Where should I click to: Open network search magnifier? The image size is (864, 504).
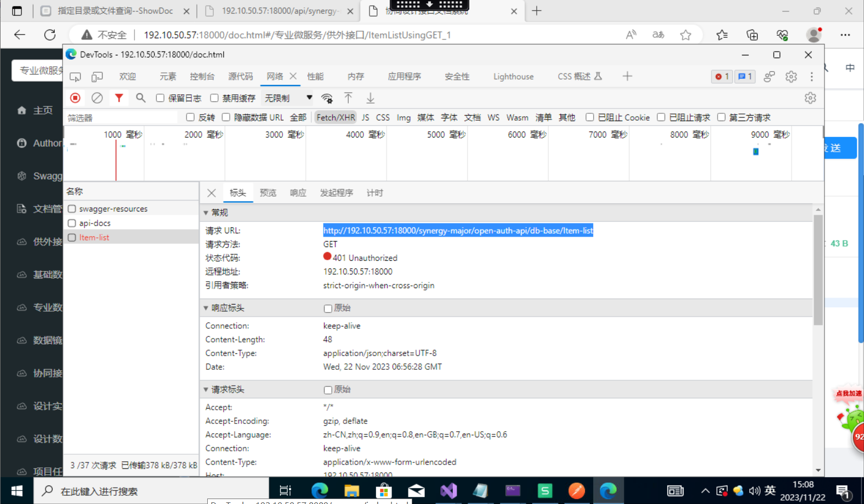(x=141, y=98)
